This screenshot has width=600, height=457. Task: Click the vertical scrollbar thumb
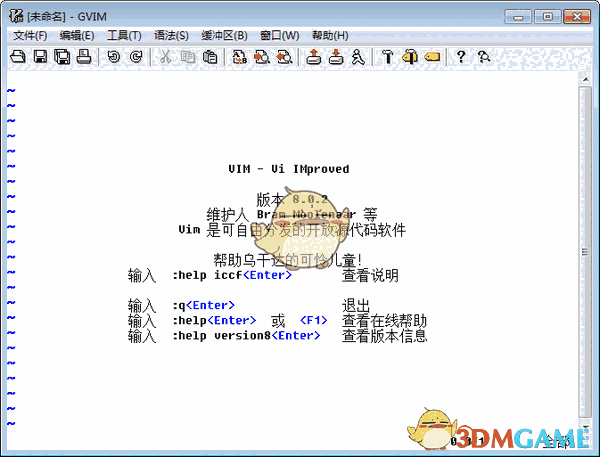(585, 252)
